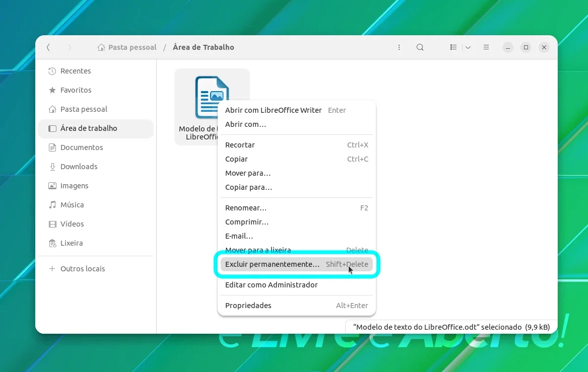Expand view options chevron dropdown
588x372 pixels.
click(468, 47)
